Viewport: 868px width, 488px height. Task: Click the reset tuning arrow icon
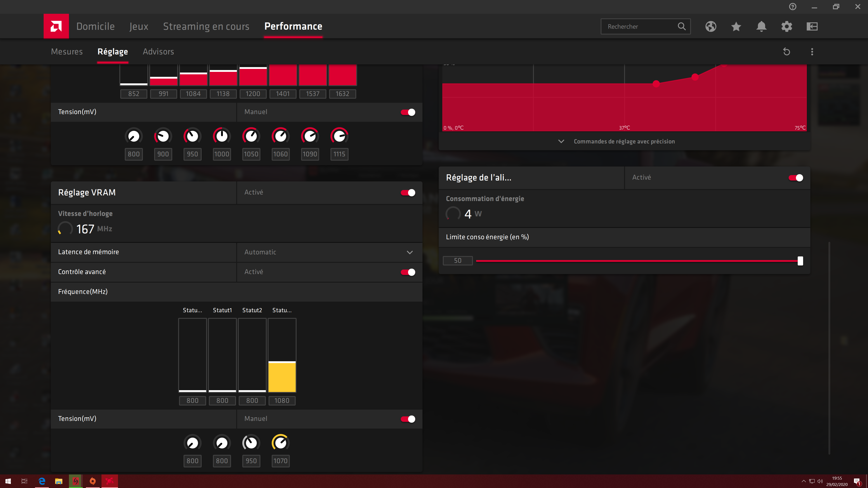(x=786, y=52)
